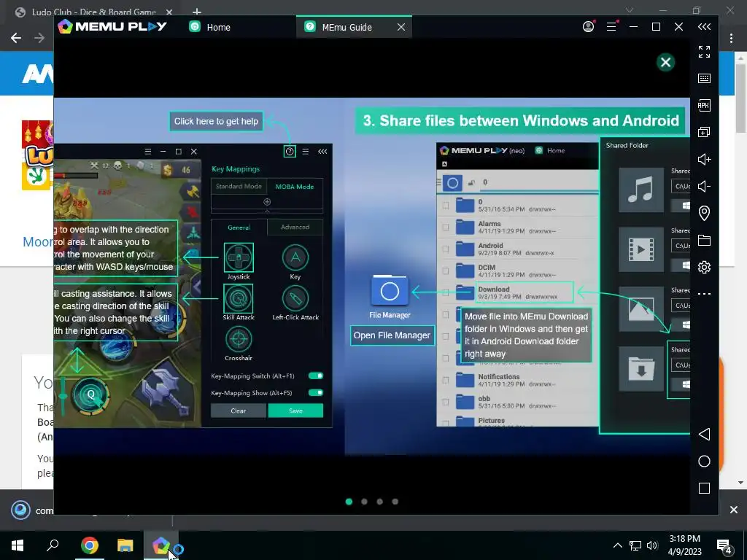747x560 pixels.
Task: Close the Chrome downloads bar
Action: click(x=734, y=510)
